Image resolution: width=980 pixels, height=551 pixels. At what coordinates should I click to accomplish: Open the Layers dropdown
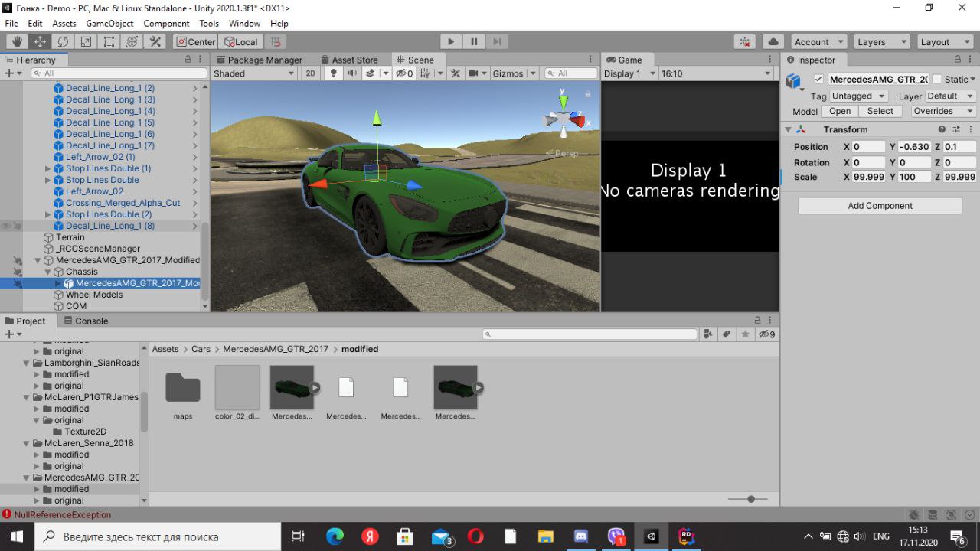coord(880,42)
